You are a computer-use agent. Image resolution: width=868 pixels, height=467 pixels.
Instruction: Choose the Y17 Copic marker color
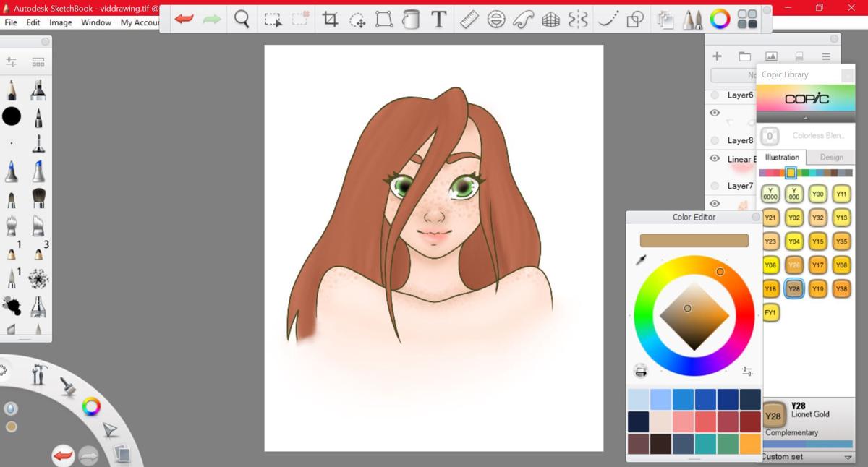(817, 265)
